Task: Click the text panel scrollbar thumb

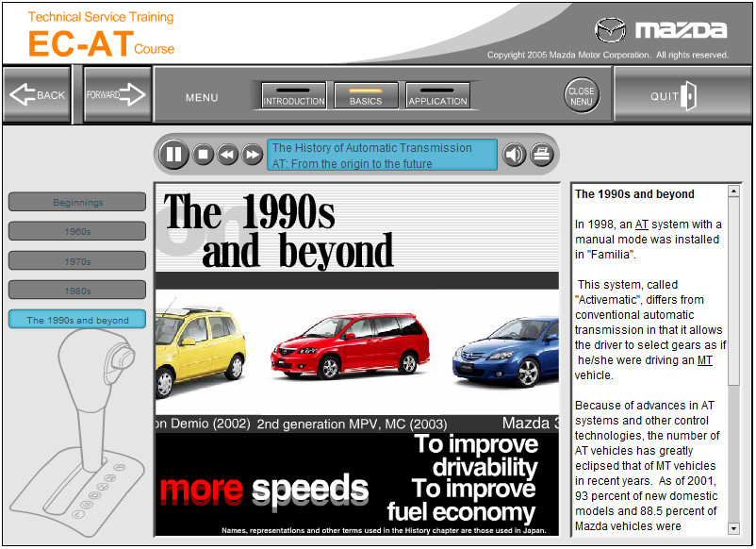Action: pyautogui.click(x=733, y=291)
